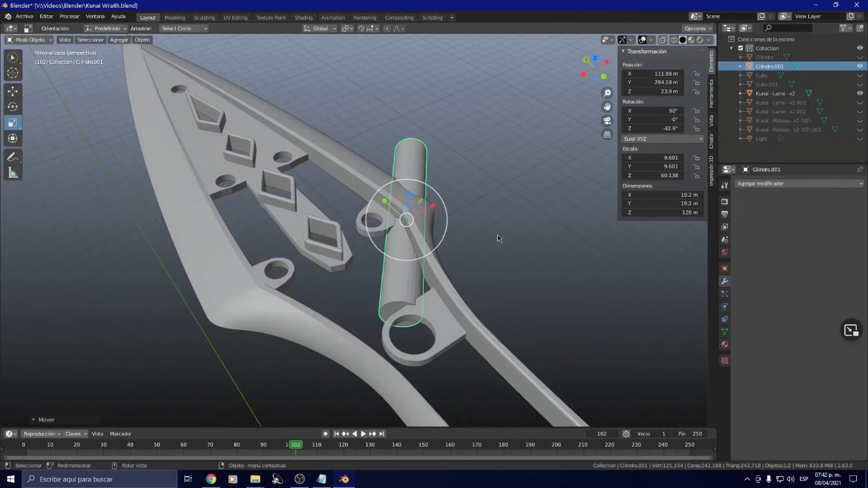Click the viewport zoom magnifier icon
The width and height of the screenshot is (868, 488).
607,93
